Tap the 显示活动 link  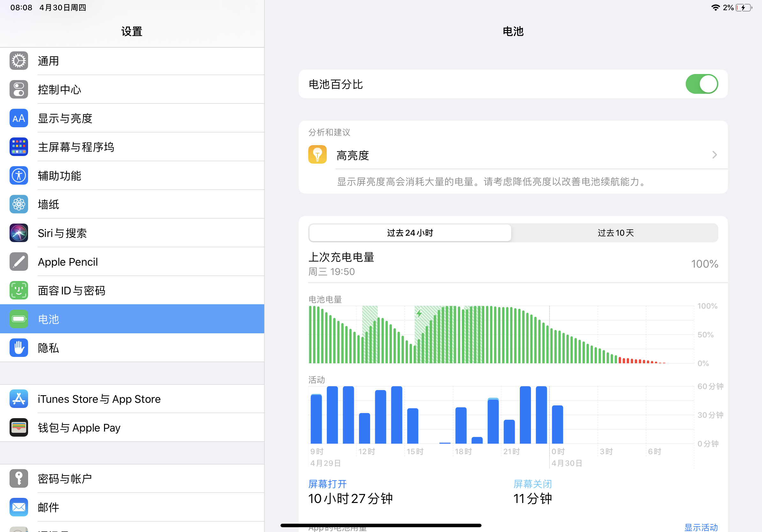[x=701, y=527]
